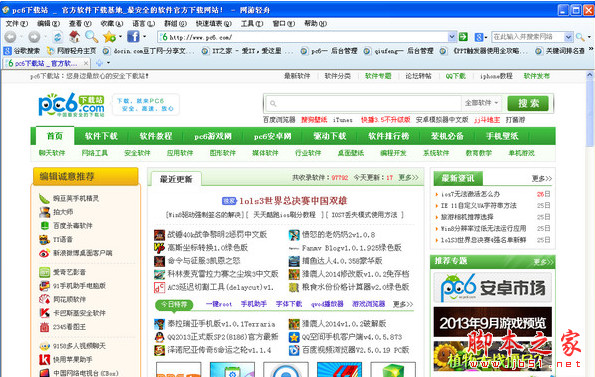Click the favorites star icon
This screenshot has width=595, height=377.
[109, 37]
